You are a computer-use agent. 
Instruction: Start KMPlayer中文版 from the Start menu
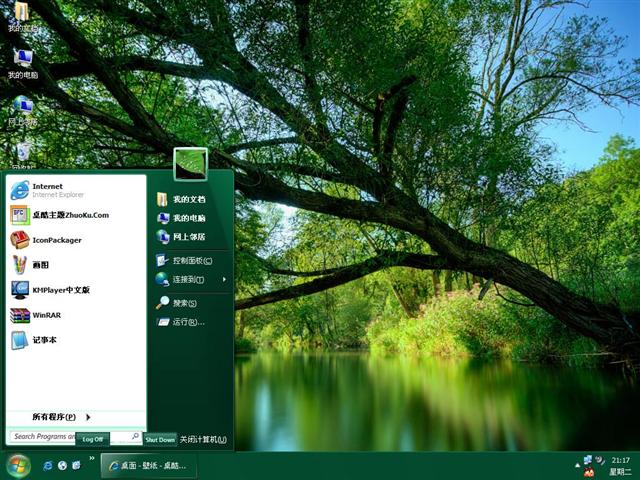coord(60,290)
